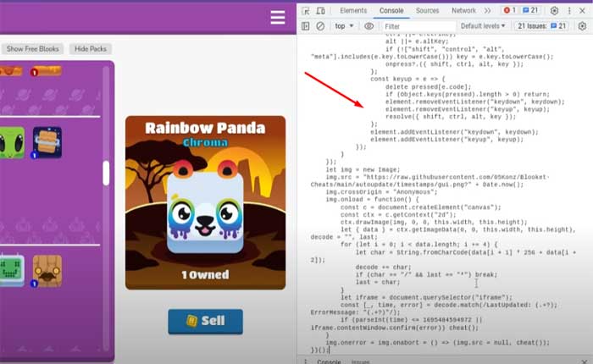The image size is (593, 364).
Task: Toggle the device toolbar icon
Action: click(322, 11)
